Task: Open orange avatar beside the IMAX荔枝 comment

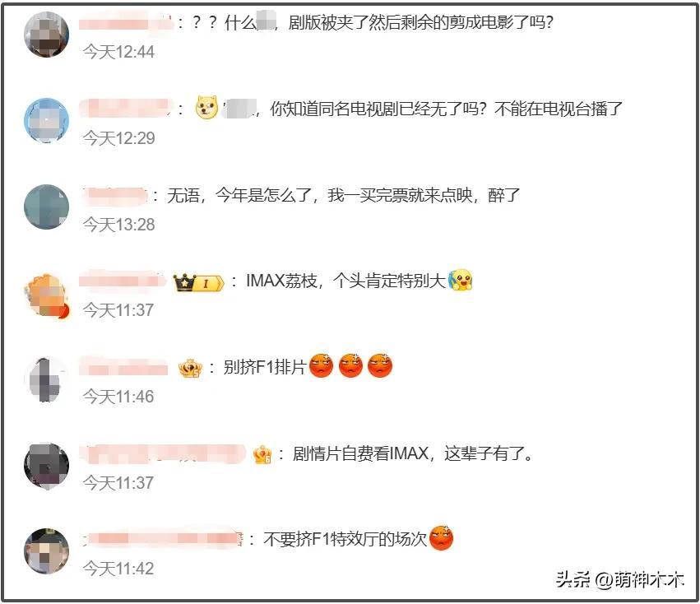Action: click(x=46, y=295)
